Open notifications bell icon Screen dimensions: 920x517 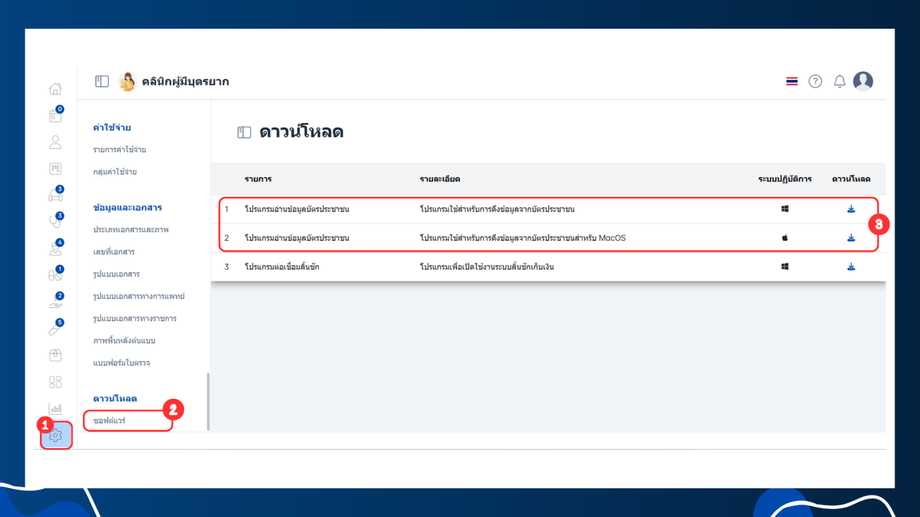click(x=840, y=81)
